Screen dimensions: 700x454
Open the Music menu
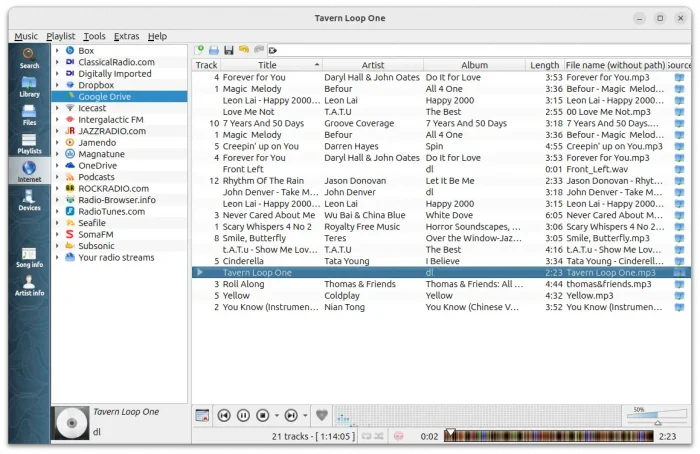coord(26,36)
